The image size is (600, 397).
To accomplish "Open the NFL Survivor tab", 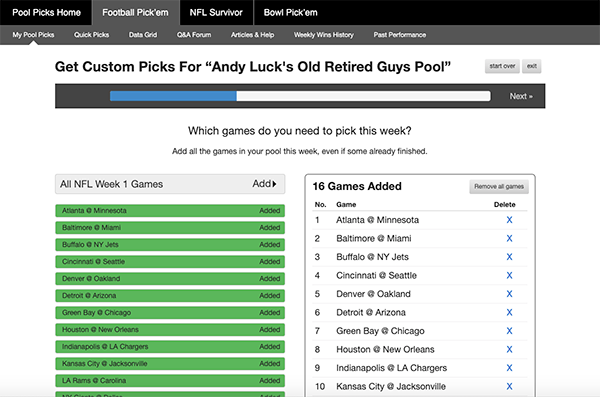I will [x=216, y=13].
